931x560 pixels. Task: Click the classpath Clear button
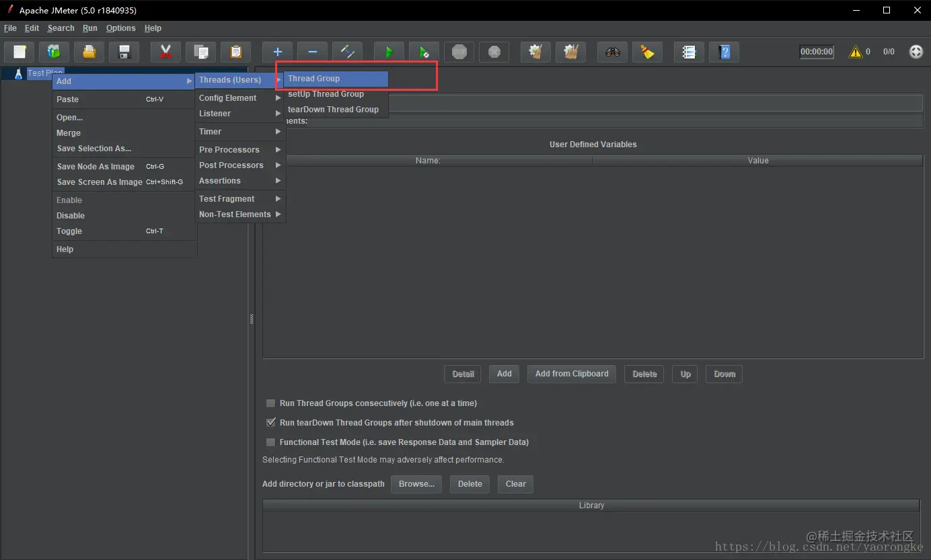(516, 484)
